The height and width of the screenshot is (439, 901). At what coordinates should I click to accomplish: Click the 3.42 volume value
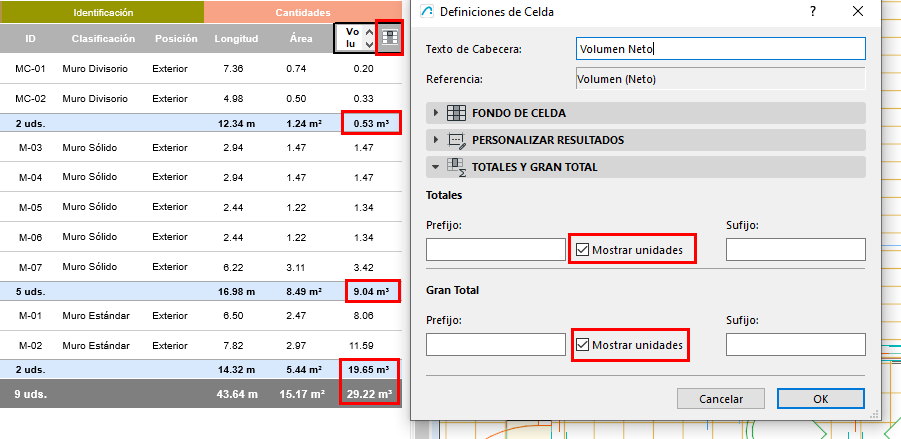point(363,267)
